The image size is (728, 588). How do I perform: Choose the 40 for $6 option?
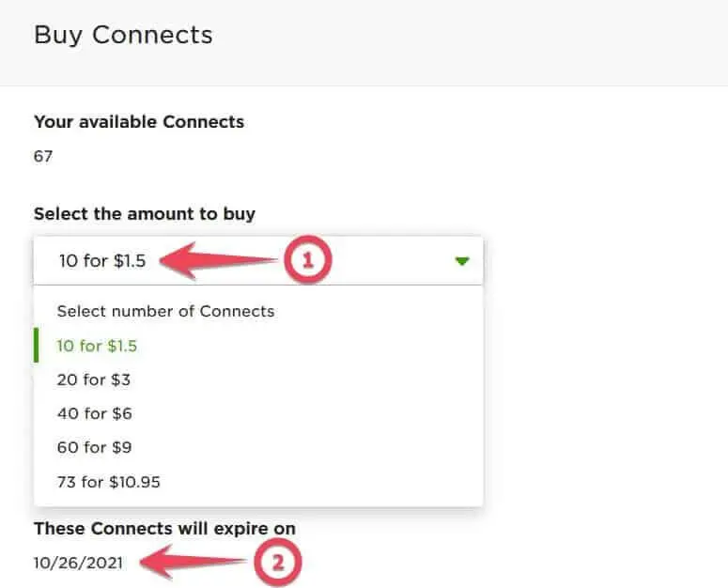click(x=93, y=413)
